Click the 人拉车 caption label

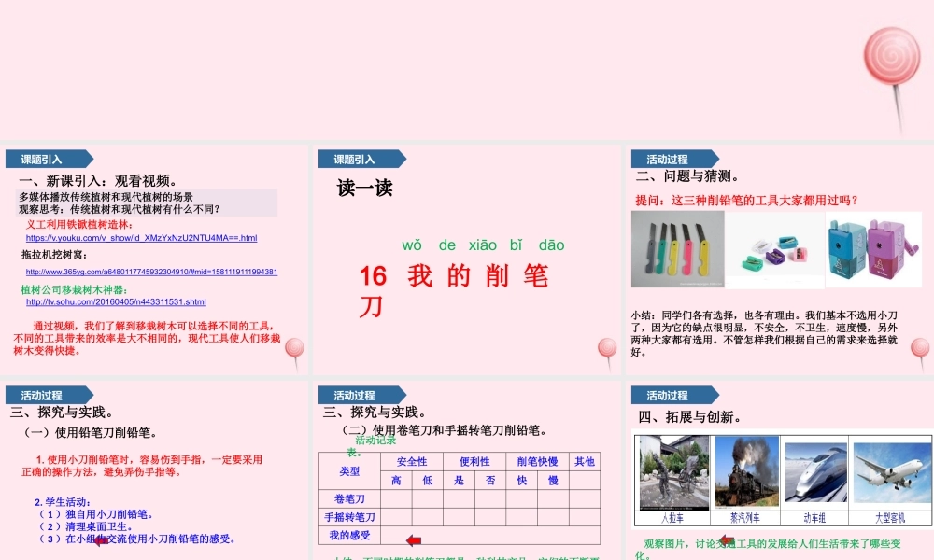(672, 518)
